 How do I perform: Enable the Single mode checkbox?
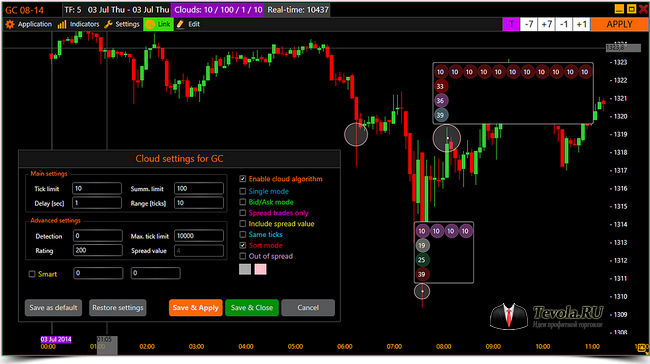(x=243, y=191)
